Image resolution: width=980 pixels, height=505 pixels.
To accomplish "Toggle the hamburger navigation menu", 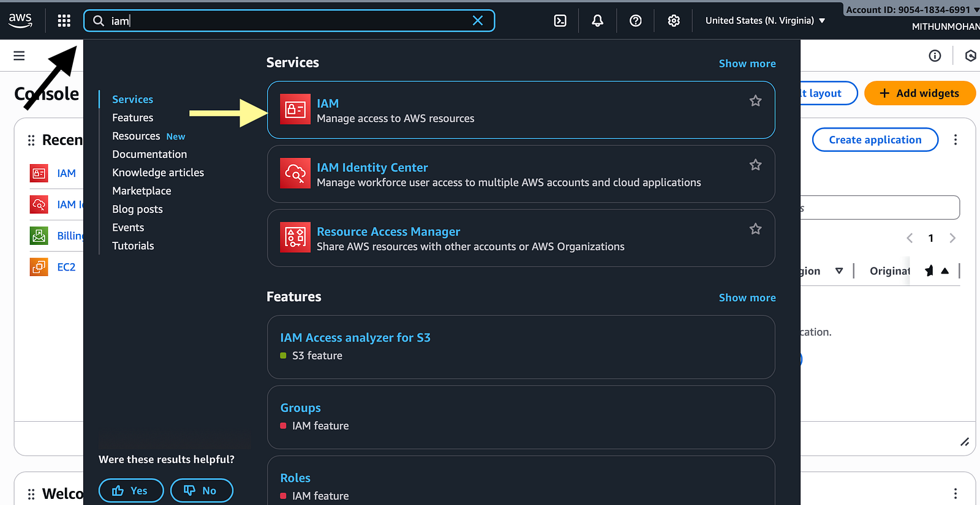I will coord(19,56).
